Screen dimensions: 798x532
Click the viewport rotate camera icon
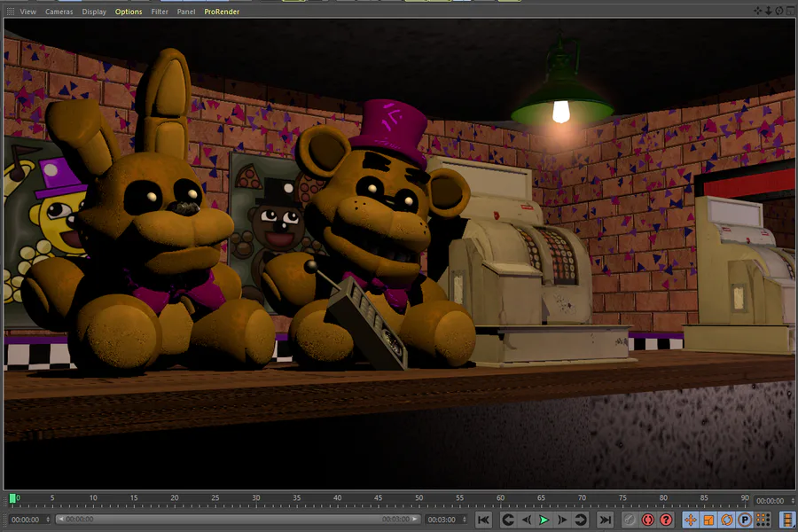pyautogui.click(x=779, y=10)
